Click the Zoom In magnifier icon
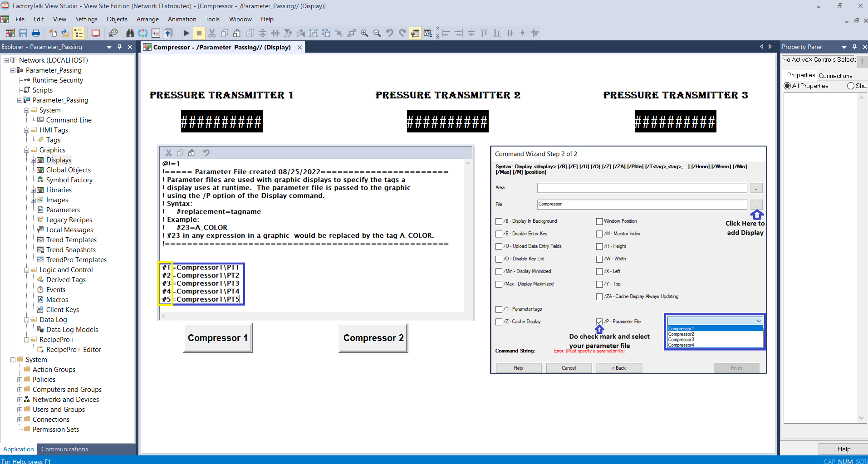Viewport: 868px width, 464px height. point(364,33)
